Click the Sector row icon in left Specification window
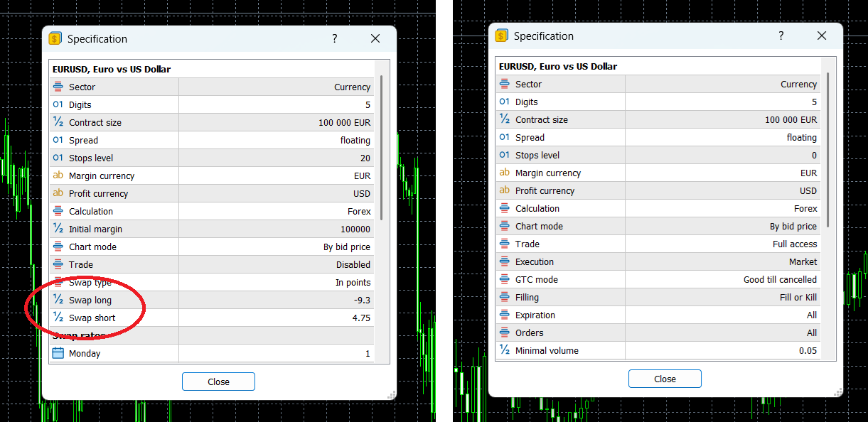The image size is (868, 422). (x=58, y=87)
